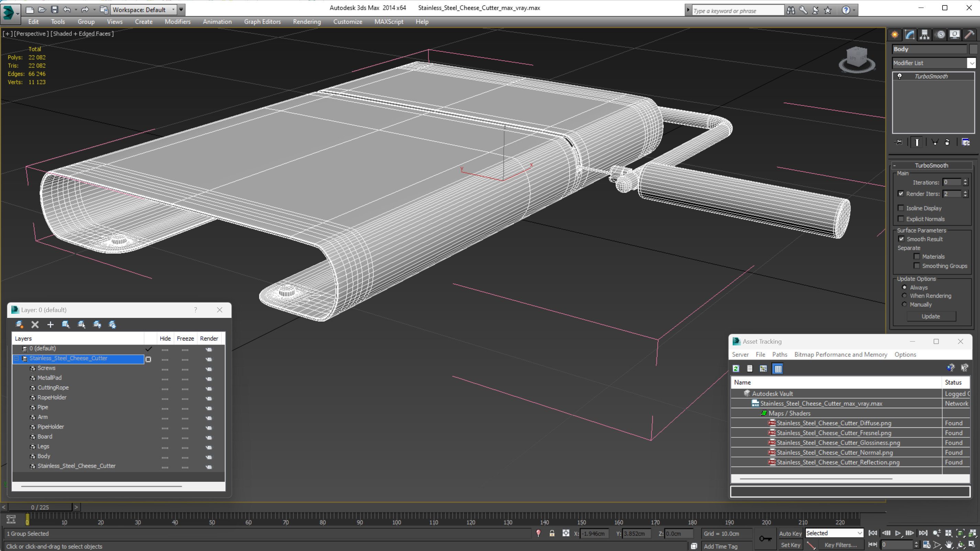Enable Explicit Normals checkbox

(x=901, y=219)
